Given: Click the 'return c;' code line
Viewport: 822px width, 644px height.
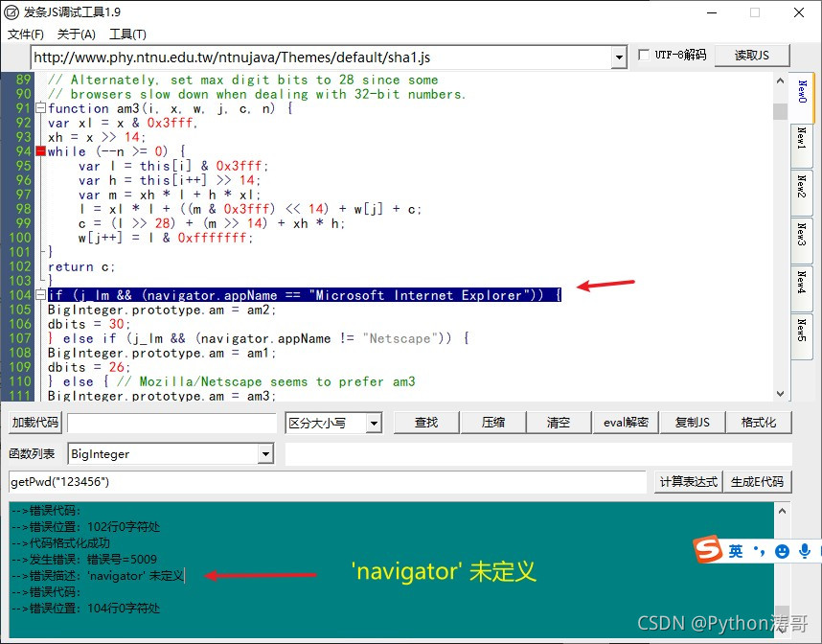Looking at the screenshot, I should point(81,267).
